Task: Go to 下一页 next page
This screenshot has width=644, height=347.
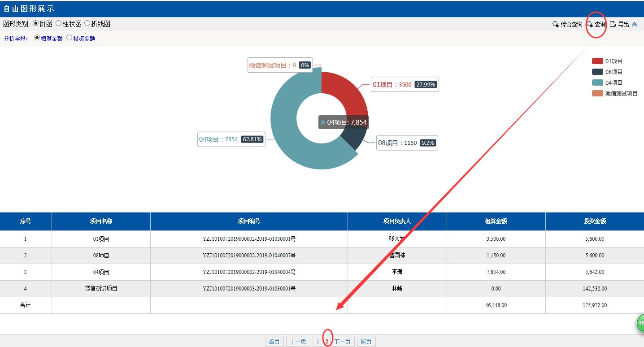Action: pos(343,342)
